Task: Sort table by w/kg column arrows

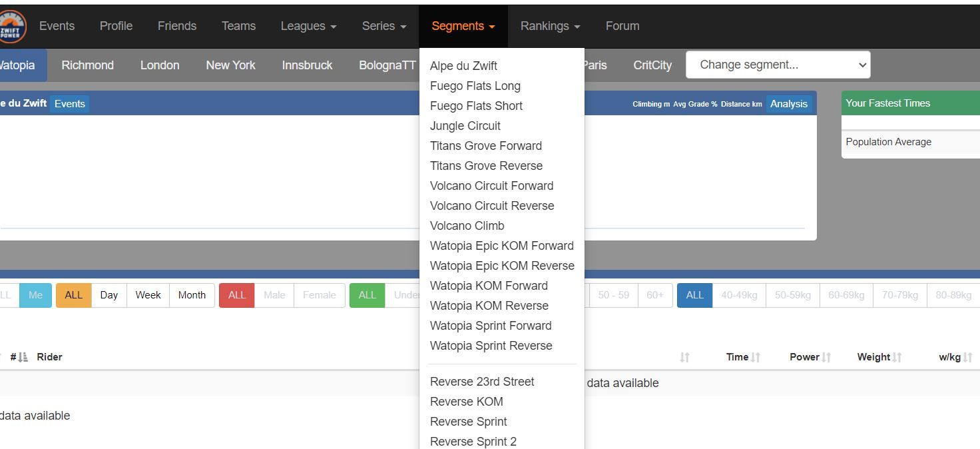Action: [x=967, y=358]
